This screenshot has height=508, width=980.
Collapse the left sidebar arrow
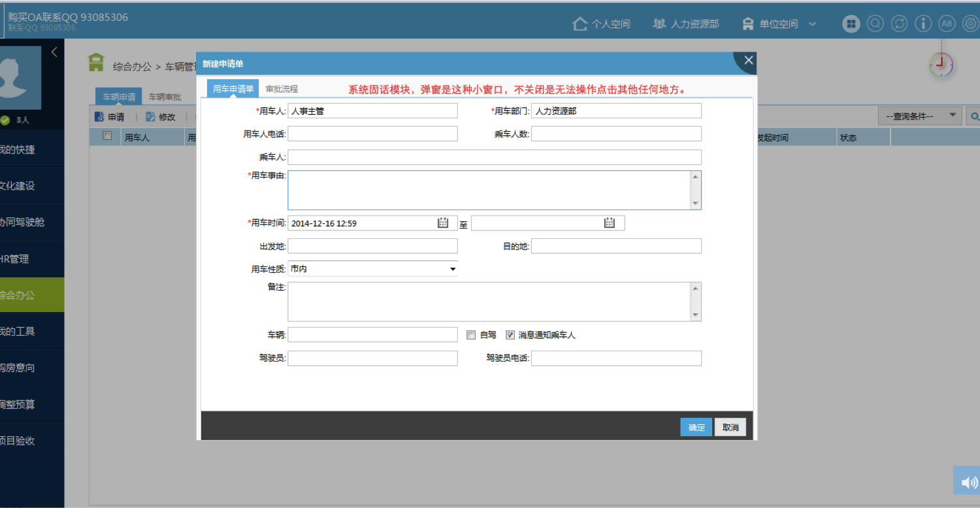click(54, 52)
